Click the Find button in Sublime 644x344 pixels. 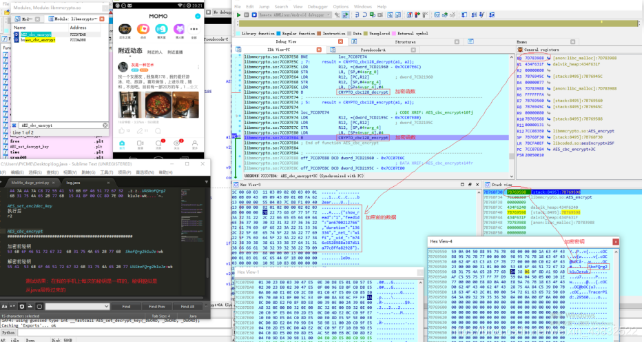126,307
